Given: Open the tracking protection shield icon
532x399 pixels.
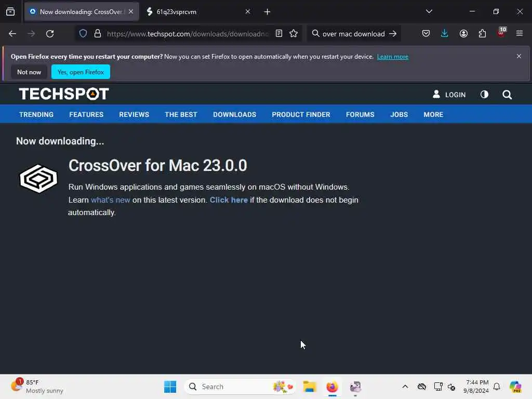Looking at the screenshot, I should (x=83, y=34).
